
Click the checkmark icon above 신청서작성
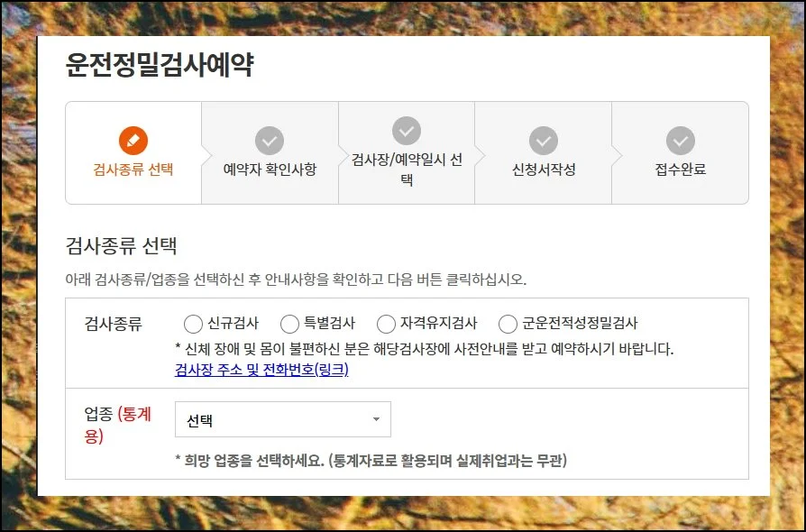[543, 141]
